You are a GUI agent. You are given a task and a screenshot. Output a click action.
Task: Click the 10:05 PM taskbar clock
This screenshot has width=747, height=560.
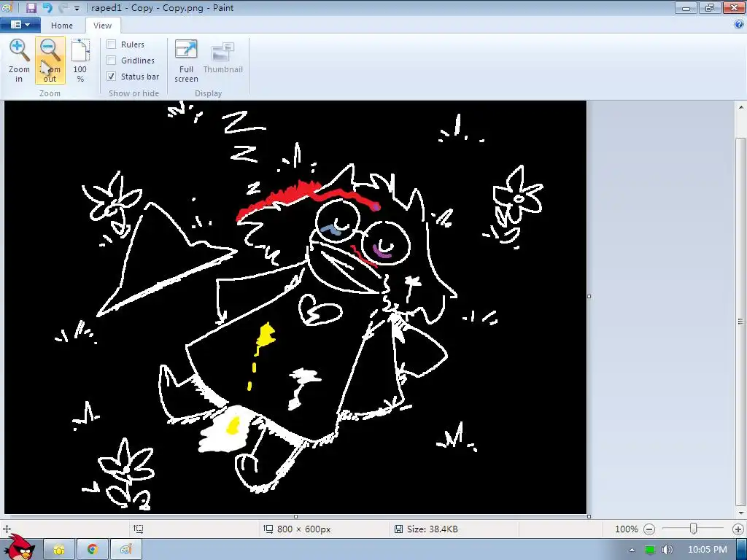[708, 550]
